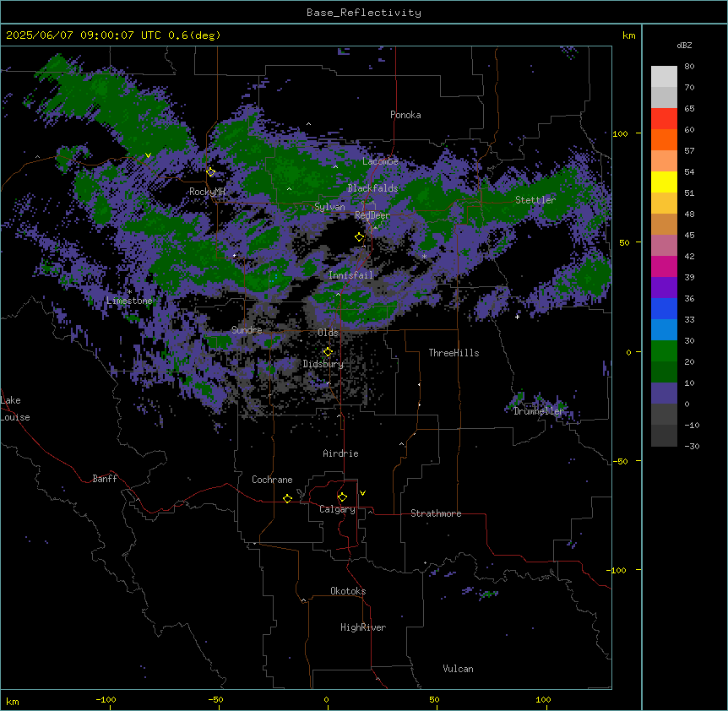This screenshot has height=711, width=728.
Task: Click the 100 tick on the right vertical axis
Action: [x=620, y=134]
